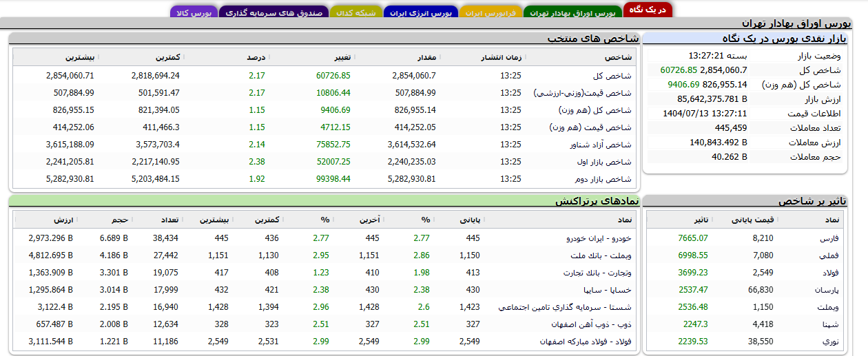
Task: Open the در یک نگاه tab
Action: point(648,11)
